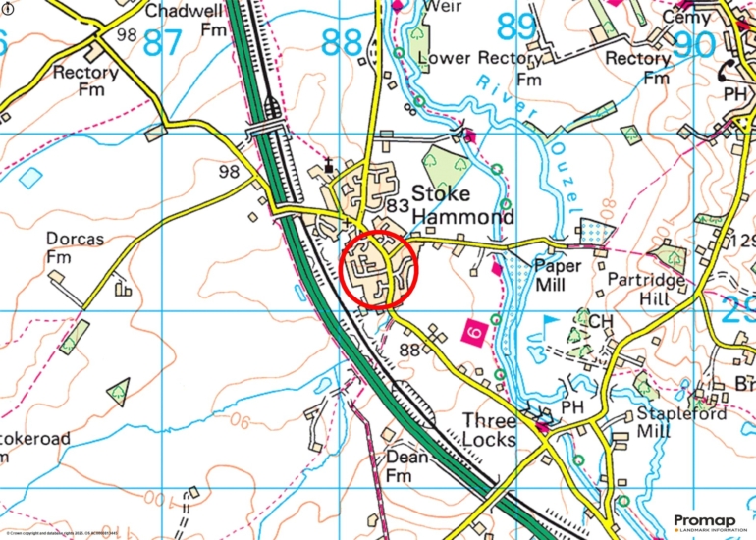The height and width of the screenshot is (540, 756).
Task: Click the Partridge Hill label
Action: click(646, 290)
